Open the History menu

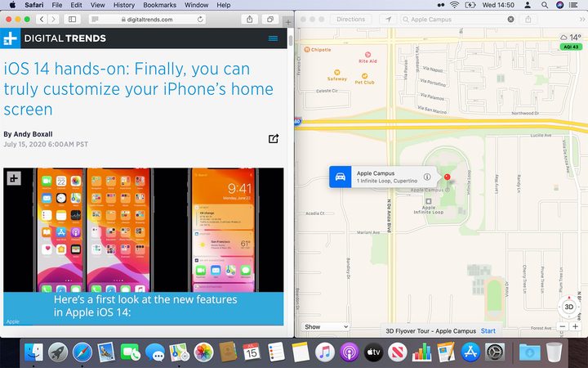124,5
